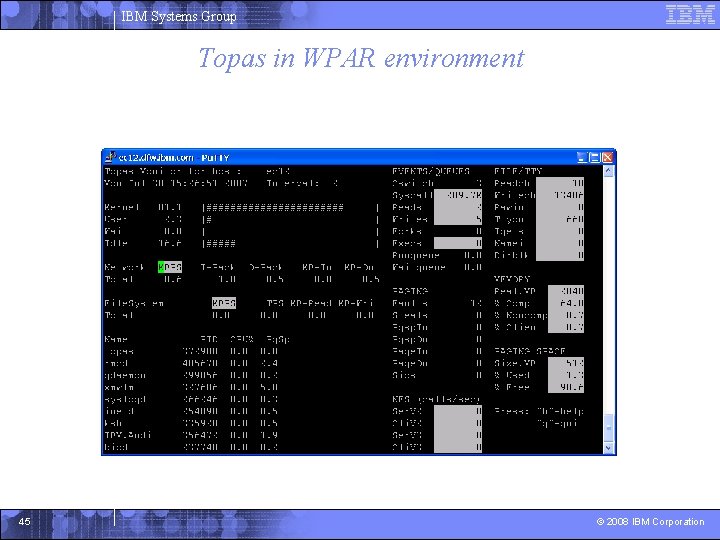Click the "q"-quit hint text
The width and height of the screenshot is (720, 540).
tap(557, 423)
